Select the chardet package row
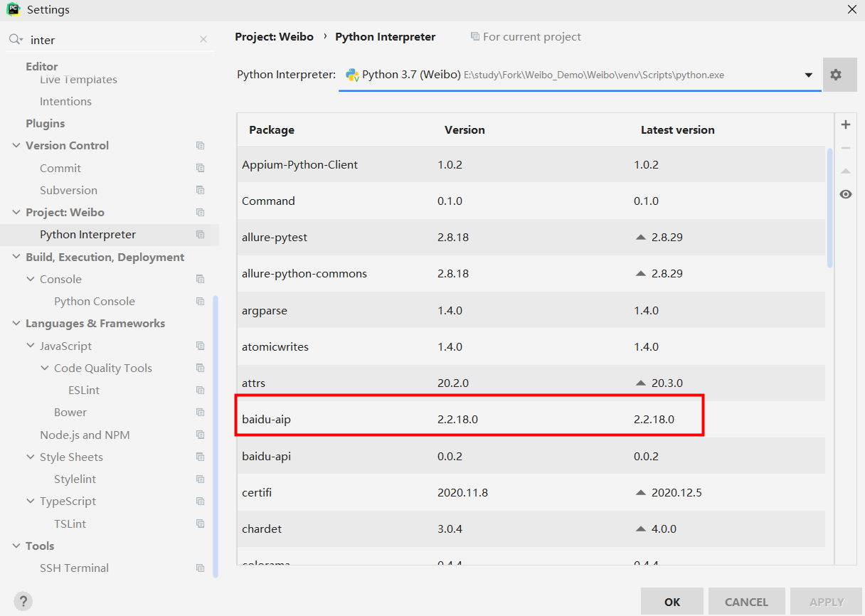Screen dimensions: 865x616 tap(531, 529)
